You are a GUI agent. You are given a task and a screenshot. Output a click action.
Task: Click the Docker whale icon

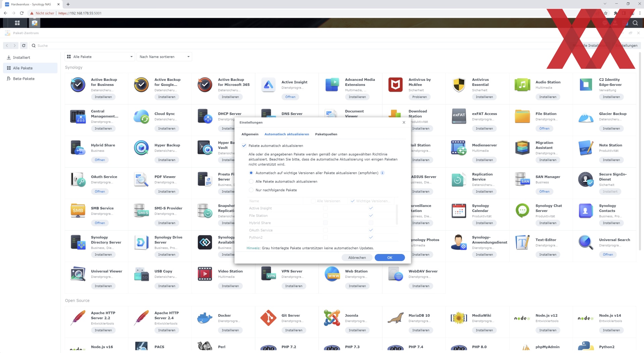tap(205, 318)
